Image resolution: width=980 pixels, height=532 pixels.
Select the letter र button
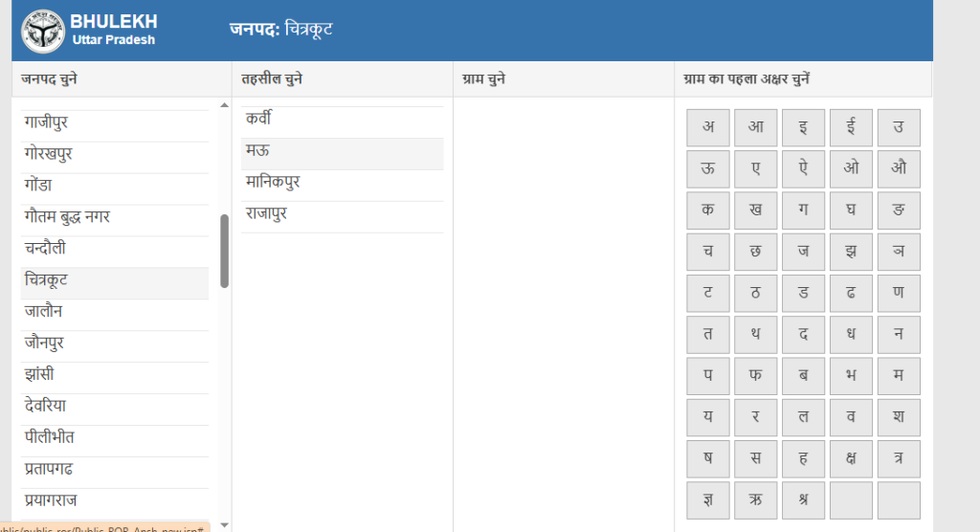(755, 417)
